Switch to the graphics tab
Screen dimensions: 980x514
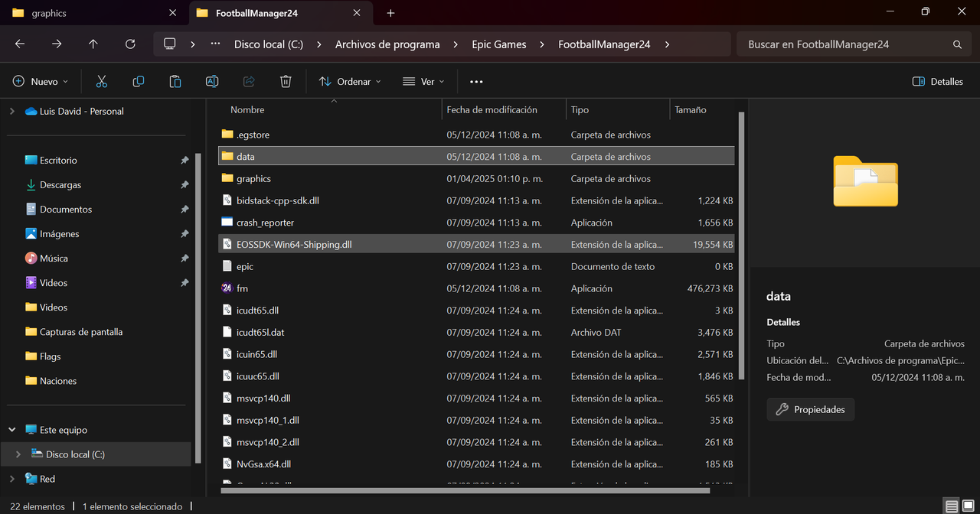pyautogui.click(x=95, y=13)
